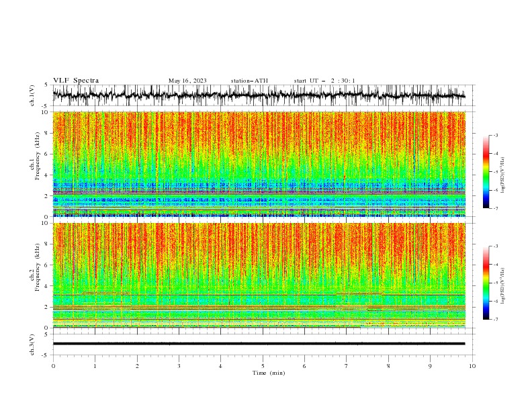Click the 1 tick on the Time axis
Image resolution: width=532 pixels, height=411 pixels.
[x=95, y=366]
